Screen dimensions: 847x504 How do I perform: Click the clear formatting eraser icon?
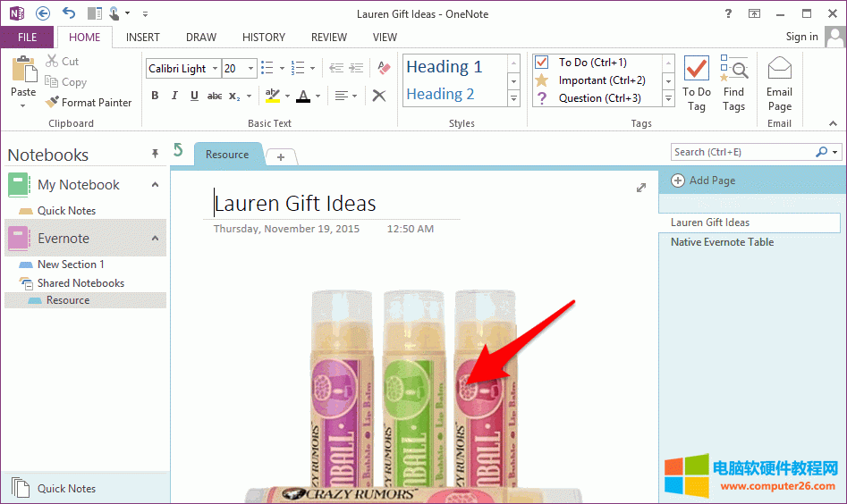click(384, 68)
